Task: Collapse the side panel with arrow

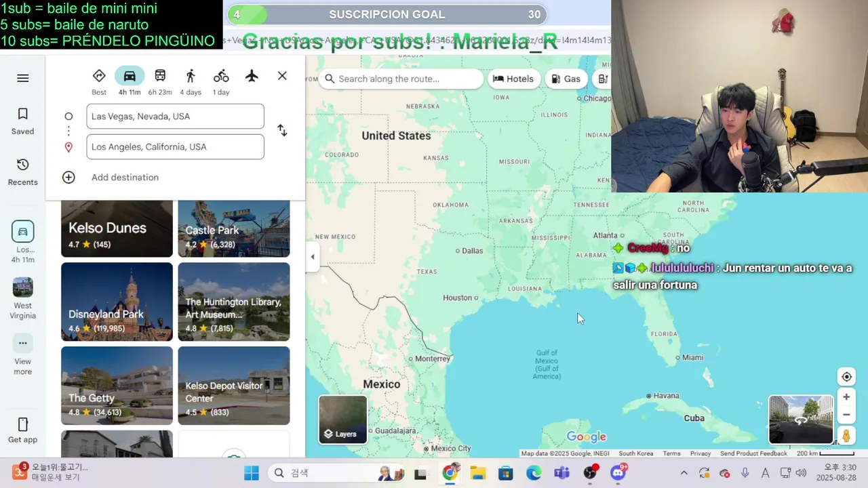Action: tap(312, 257)
